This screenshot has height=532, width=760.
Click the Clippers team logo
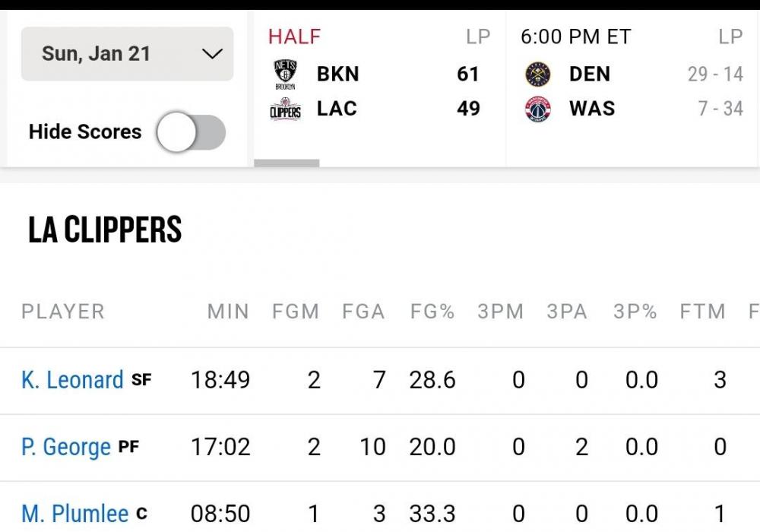tap(285, 111)
